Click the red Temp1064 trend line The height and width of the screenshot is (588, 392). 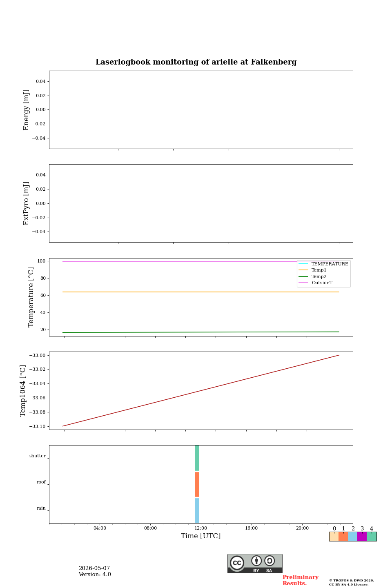(x=201, y=391)
